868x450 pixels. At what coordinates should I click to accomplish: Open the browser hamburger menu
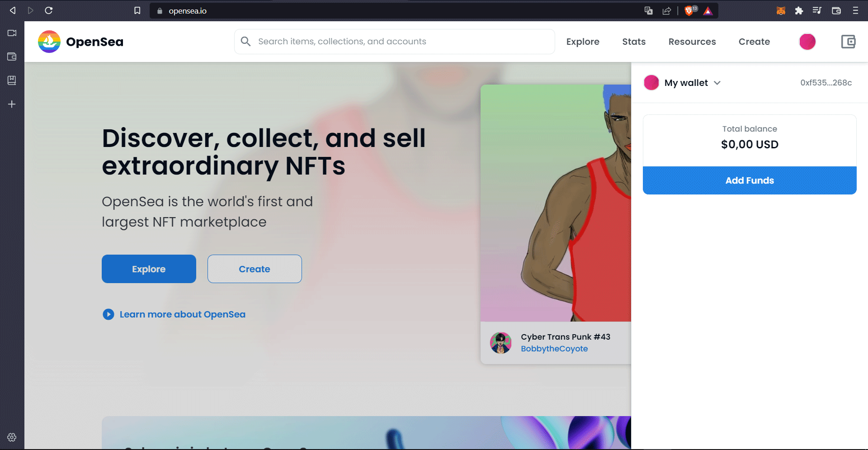[x=855, y=11]
